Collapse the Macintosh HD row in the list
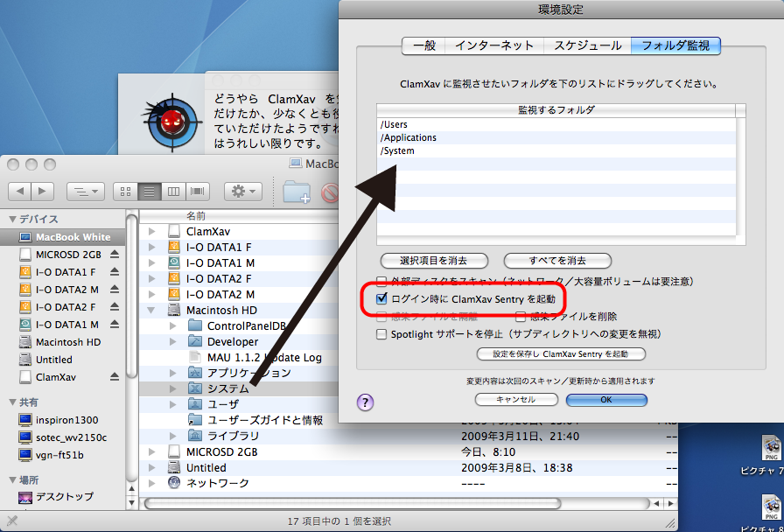This screenshot has width=784, height=532. 152,310
